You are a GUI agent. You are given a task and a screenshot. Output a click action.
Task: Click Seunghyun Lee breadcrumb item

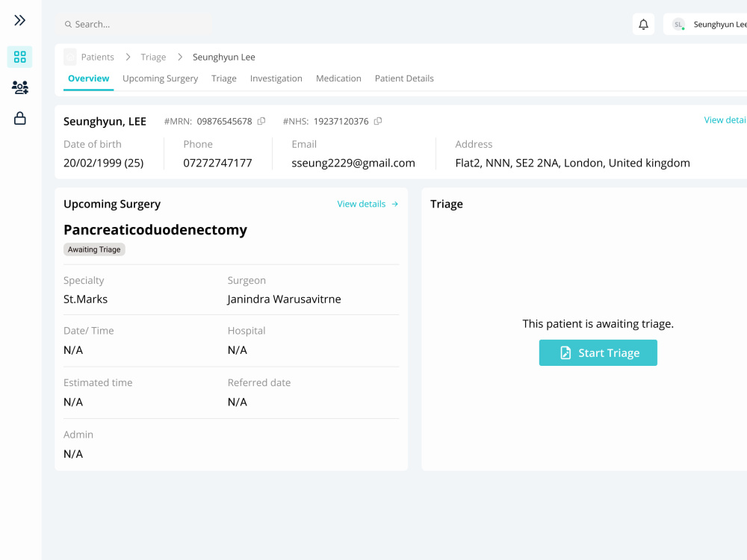coord(224,57)
